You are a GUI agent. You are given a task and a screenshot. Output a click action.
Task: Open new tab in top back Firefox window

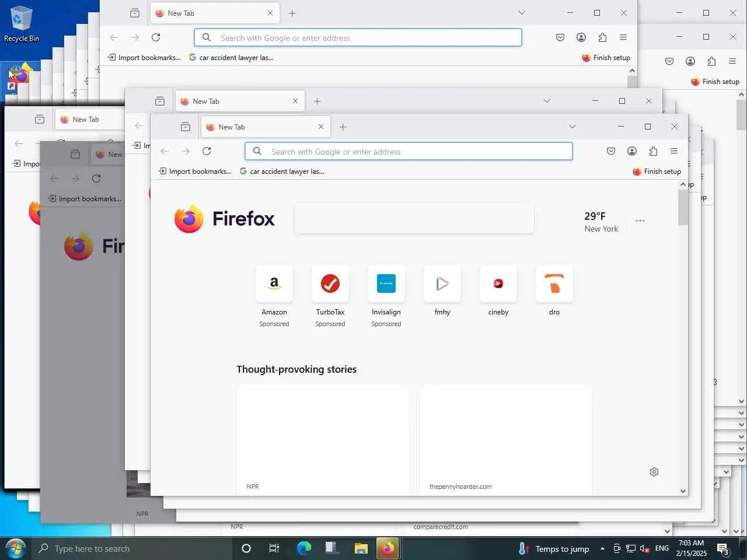coord(292,13)
